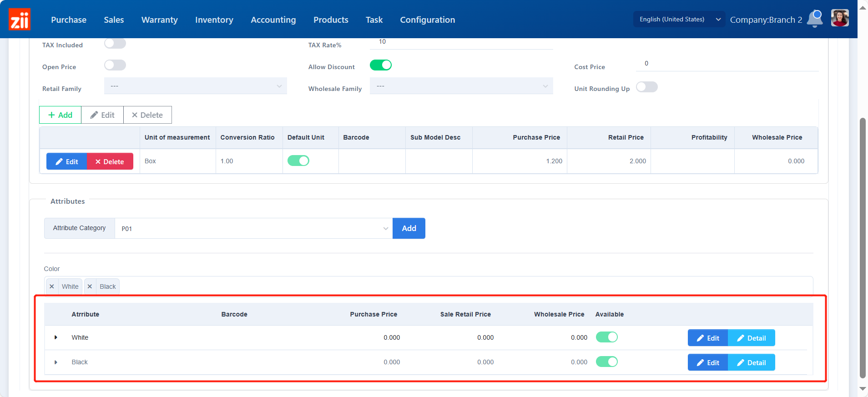Click the blue Add attribute button
Viewport: 868px width, 397px height.
point(409,228)
